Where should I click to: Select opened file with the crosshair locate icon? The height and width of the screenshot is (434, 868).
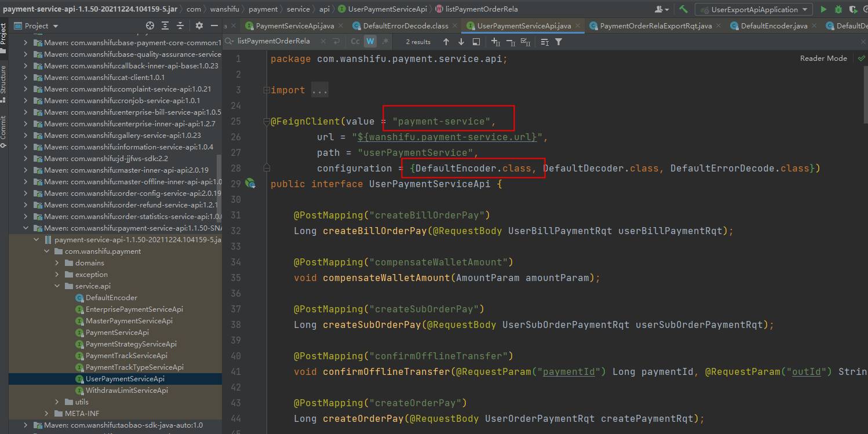point(150,25)
